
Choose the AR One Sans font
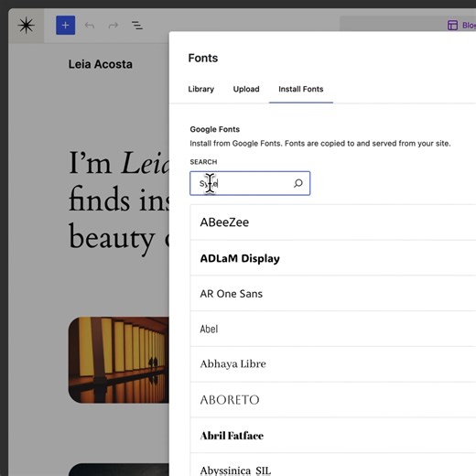point(333,294)
